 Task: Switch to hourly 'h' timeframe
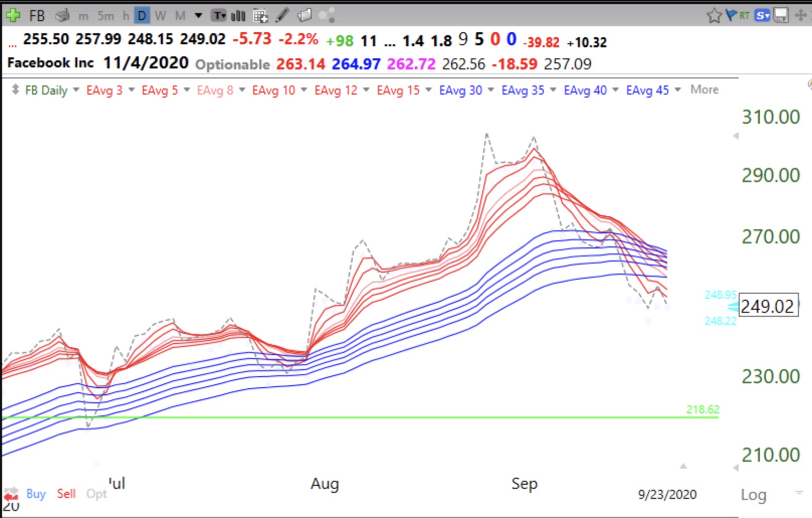[x=126, y=16]
